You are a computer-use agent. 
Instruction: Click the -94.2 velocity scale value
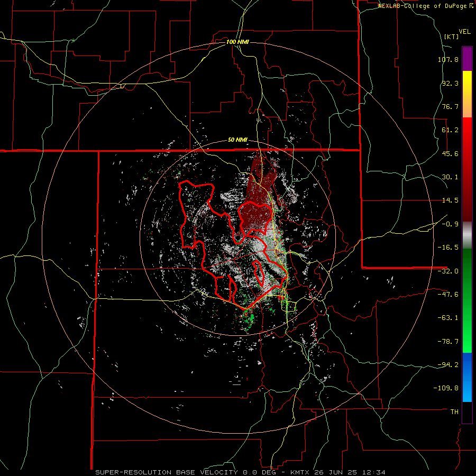point(448,364)
